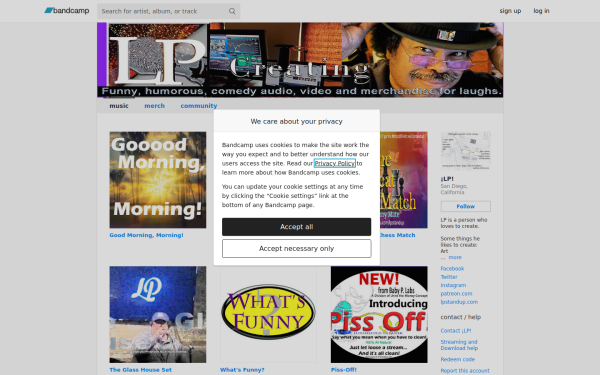Click the artist map profile image
This screenshot has height=375, width=600.
[x=465, y=151]
